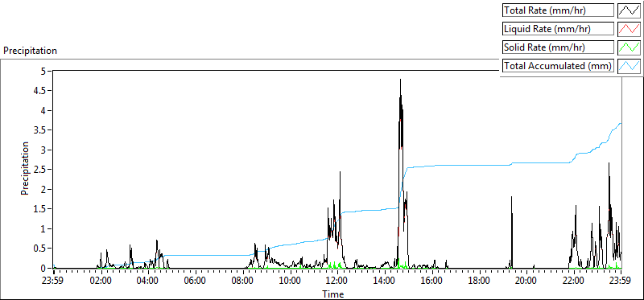Image resolution: width=644 pixels, height=300 pixels.
Task: Click the 22:00 time axis label
Action: 573,282
